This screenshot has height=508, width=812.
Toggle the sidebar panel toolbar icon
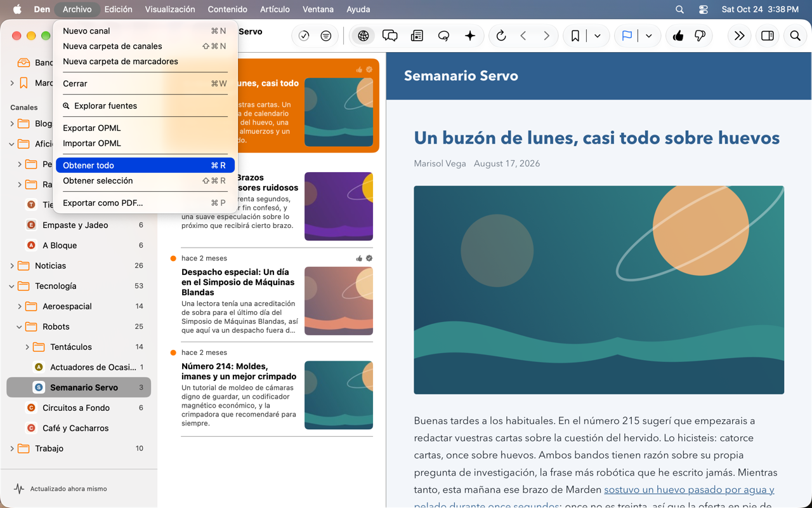tap(768, 36)
